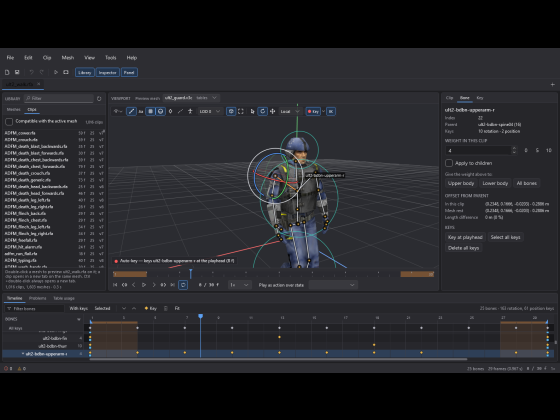Jump to last frame in playback controls
The image size is (560, 420).
click(172, 285)
